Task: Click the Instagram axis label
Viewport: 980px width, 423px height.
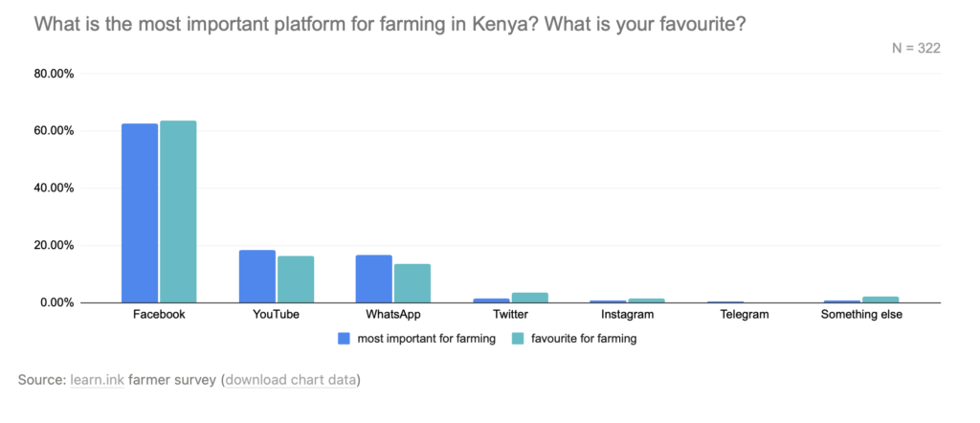Action: (x=627, y=314)
